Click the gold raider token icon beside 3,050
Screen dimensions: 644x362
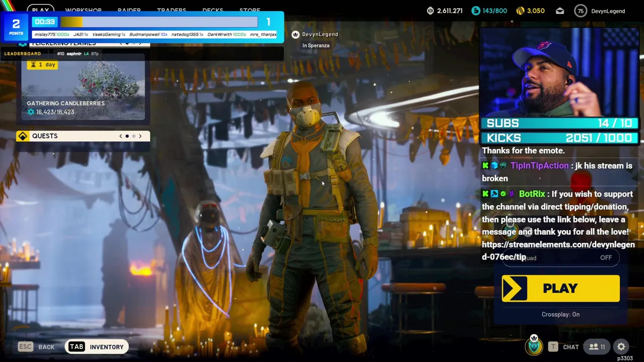click(x=520, y=11)
